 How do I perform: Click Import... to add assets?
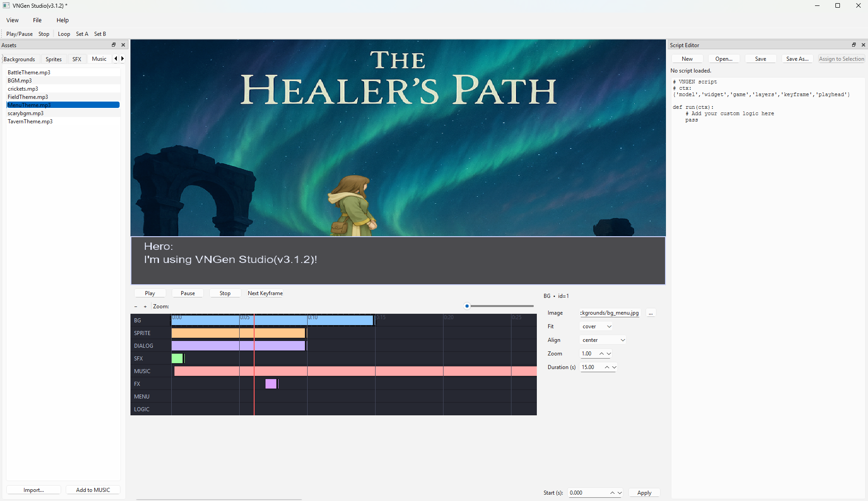(34, 490)
